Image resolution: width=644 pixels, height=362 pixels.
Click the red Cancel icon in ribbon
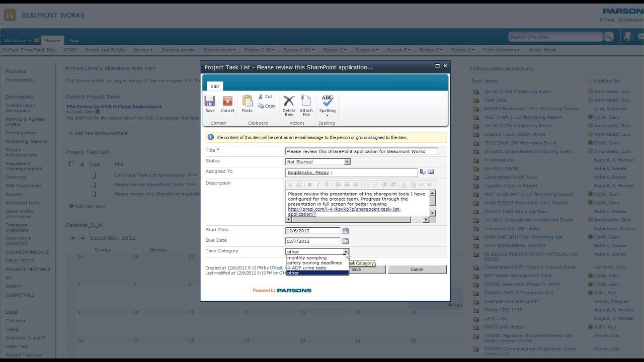(227, 101)
